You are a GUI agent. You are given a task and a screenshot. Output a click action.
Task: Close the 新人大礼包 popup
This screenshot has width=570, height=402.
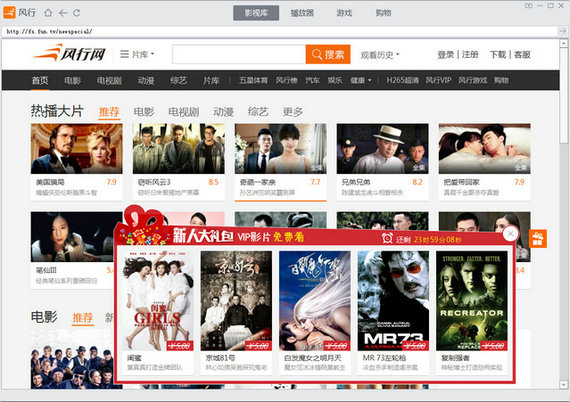click(510, 234)
